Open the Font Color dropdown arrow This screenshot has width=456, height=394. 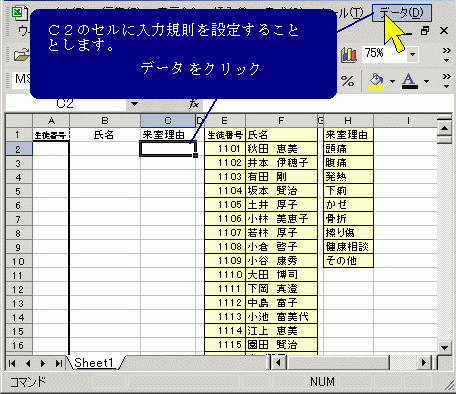pyautogui.click(x=426, y=81)
